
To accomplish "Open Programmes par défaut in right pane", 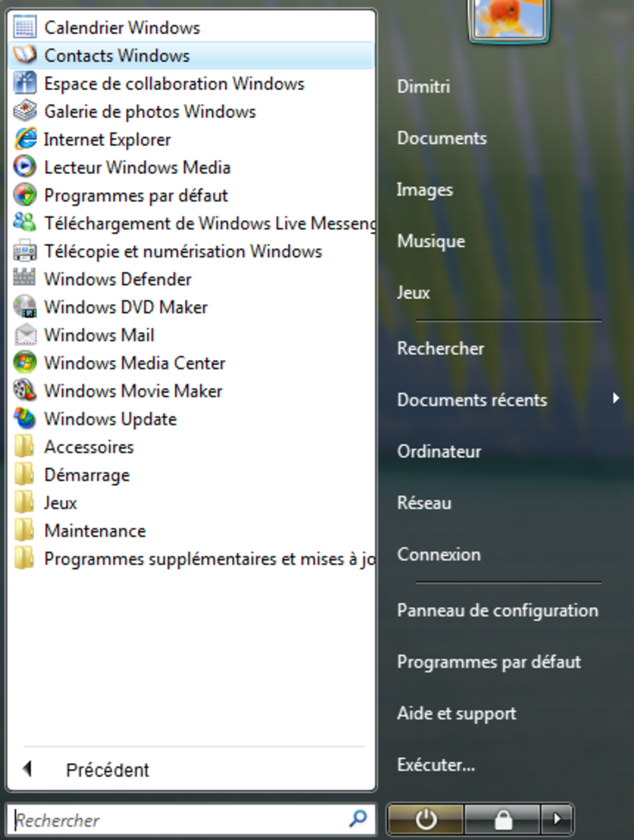I will pyautogui.click(x=489, y=662).
